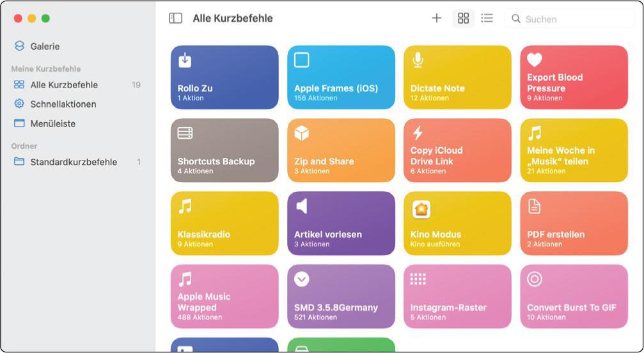Screen dimensions: 644x353
Task: Switch to grid view
Action: pyautogui.click(x=463, y=18)
